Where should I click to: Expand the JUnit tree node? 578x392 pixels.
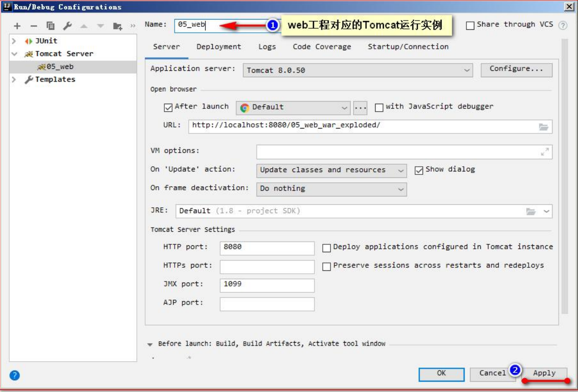(14, 41)
